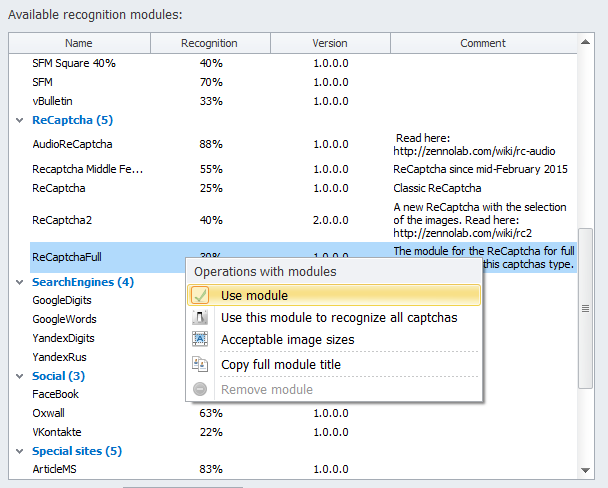
Task: Click the Special sites (5) group title
Action: pyautogui.click(x=77, y=451)
